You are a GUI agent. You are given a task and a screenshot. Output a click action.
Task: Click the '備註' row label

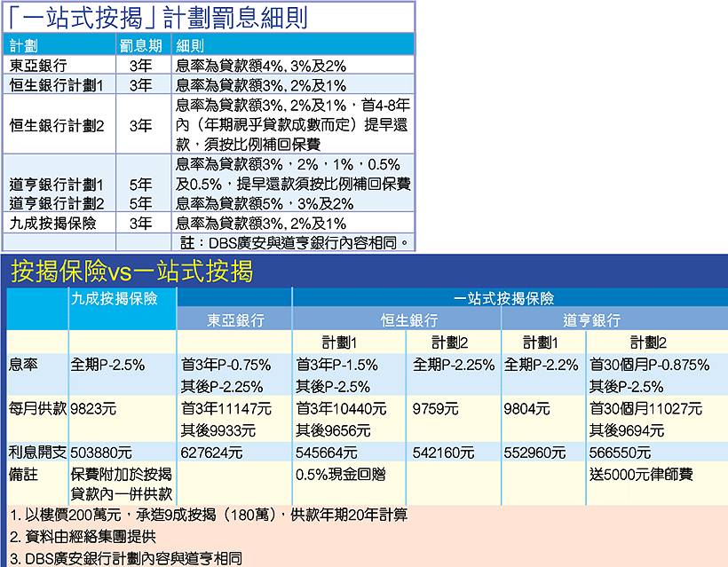click(23, 474)
